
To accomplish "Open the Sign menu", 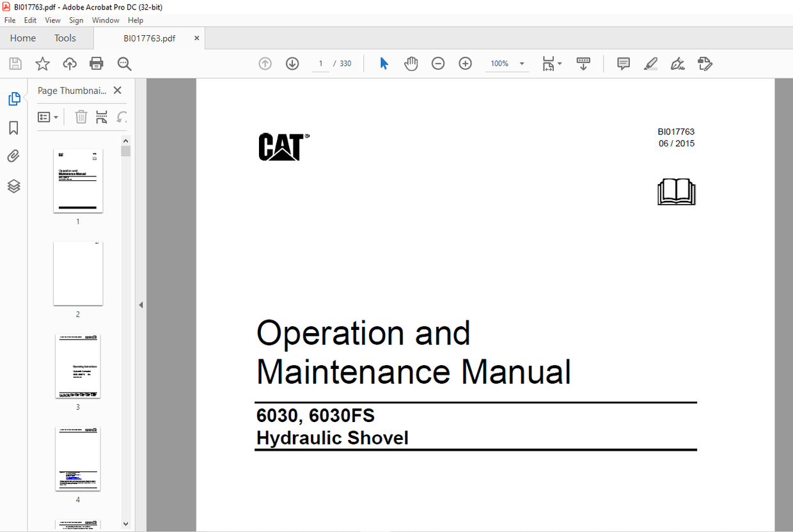I will 76,20.
